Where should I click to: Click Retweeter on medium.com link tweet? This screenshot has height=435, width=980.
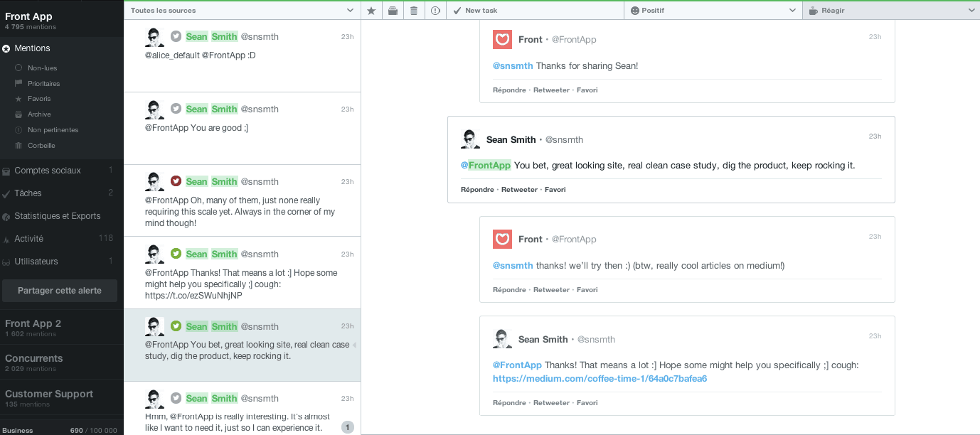(x=551, y=403)
